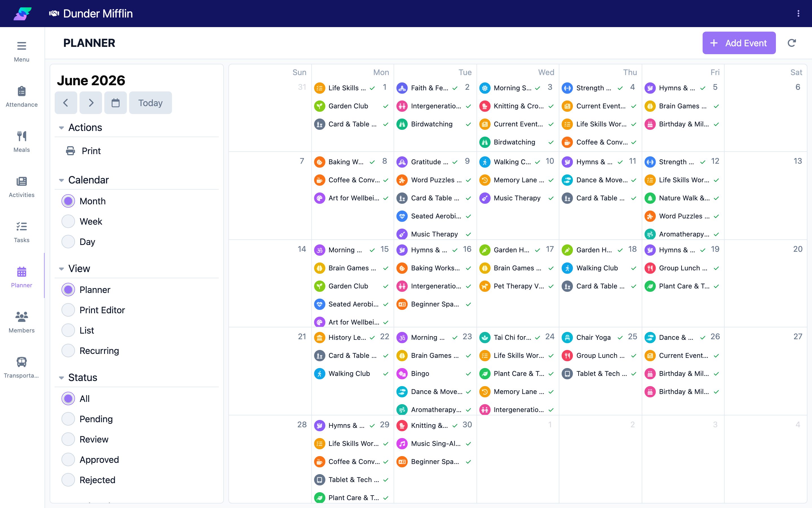Go to previous month arrow
The height and width of the screenshot is (508, 812).
pyautogui.click(x=66, y=103)
